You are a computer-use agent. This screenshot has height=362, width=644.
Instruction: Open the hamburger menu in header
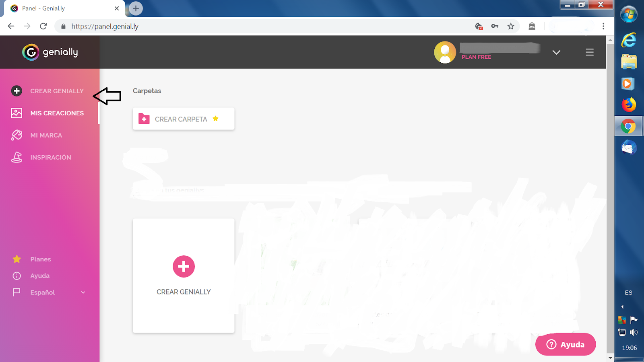click(590, 52)
